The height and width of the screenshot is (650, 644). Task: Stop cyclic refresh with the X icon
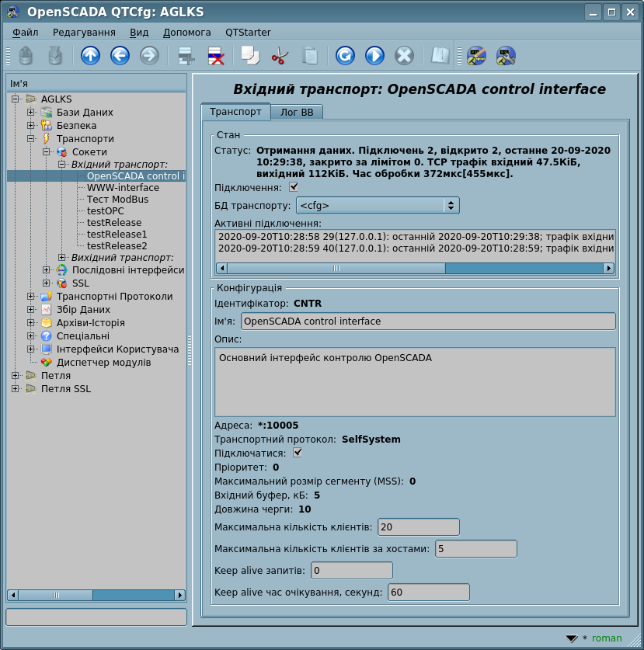[404, 56]
